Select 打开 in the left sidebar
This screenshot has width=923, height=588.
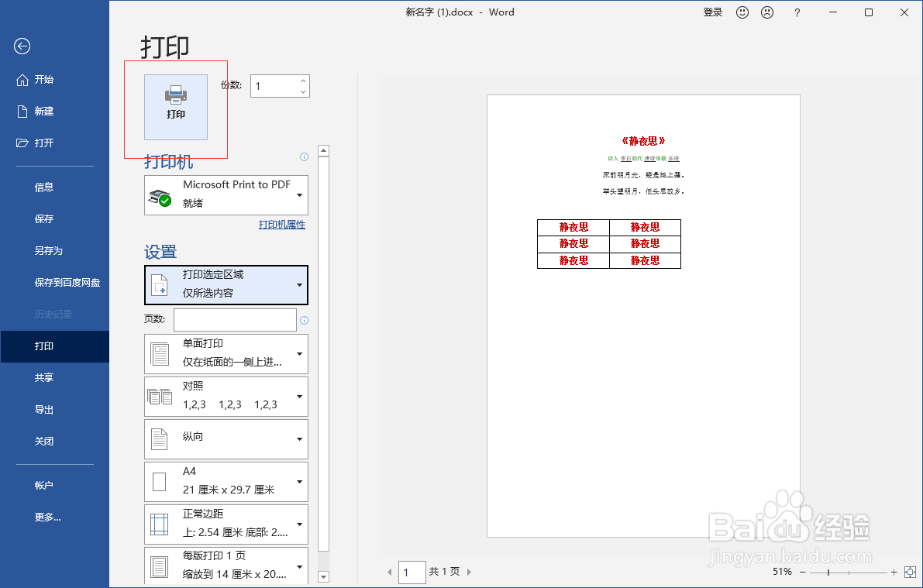click(55, 143)
